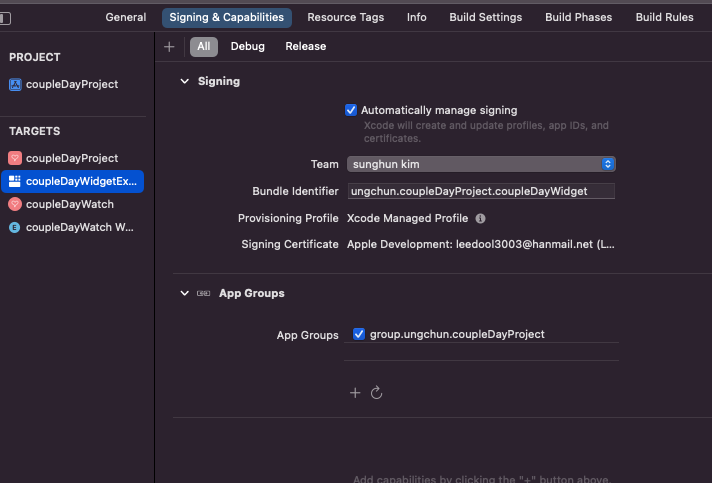
Task: Click the Signing Certificate value text
Action: [480, 244]
